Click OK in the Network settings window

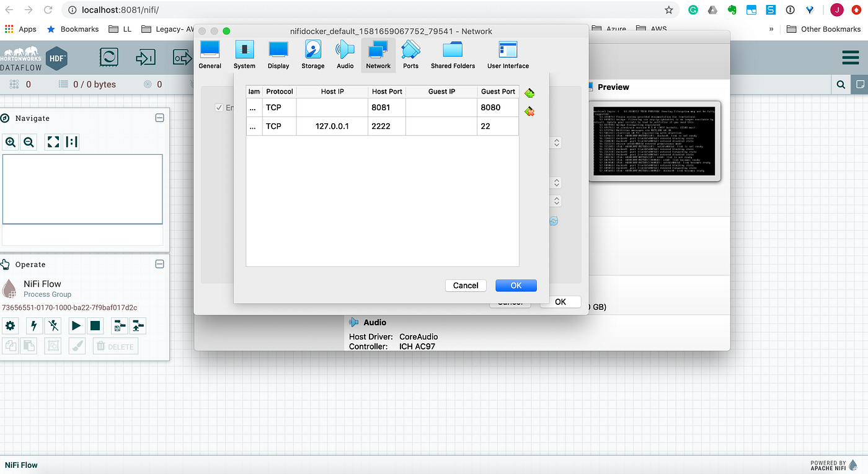560,302
